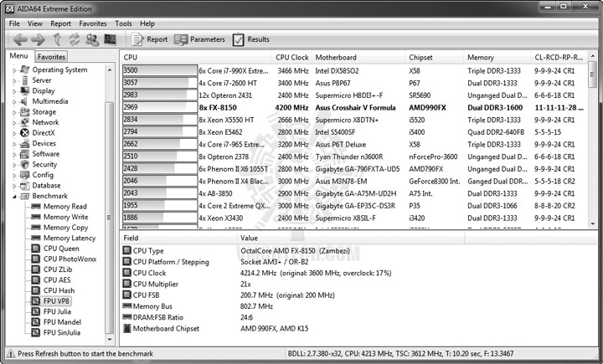The width and height of the screenshot is (603, 364).
Task: Click the 1886 score bar
Action: tap(160, 218)
